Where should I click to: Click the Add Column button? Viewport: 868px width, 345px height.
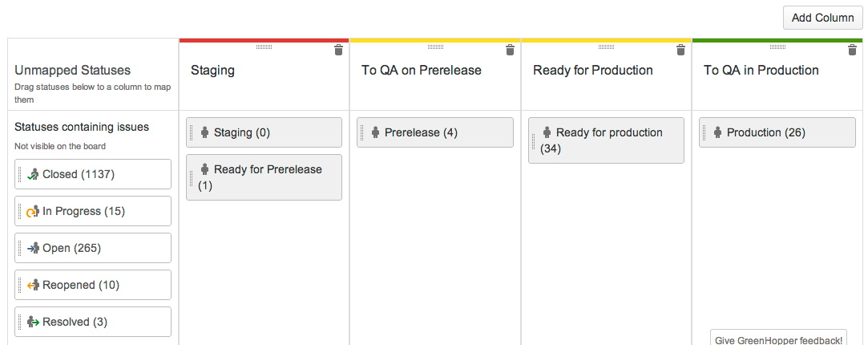(x=822, y=18)
